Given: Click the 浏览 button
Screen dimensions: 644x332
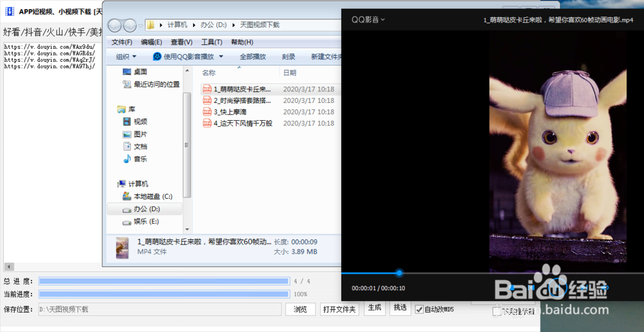Looking at the screenshot, I should (x=300, y=309).
